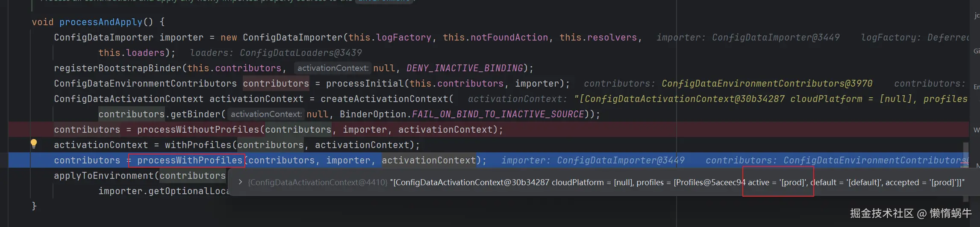The height and width of the screenshot is (227, 980).
Task: Click logFactory inline hint on first line
Action: pyautogui.click(x=915, y=37)
